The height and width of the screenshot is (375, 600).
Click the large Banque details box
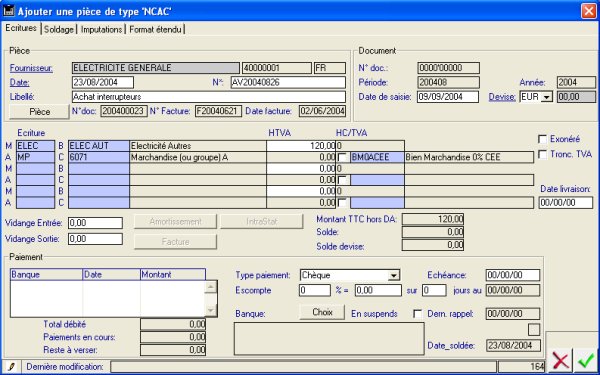[x=329, y=339]
